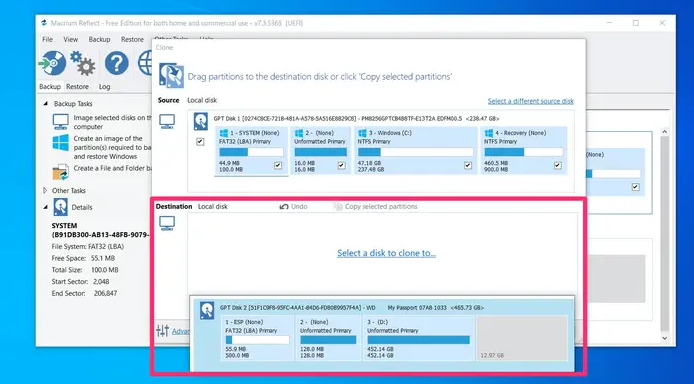
Task: Click Select a disk to clone to link
Action: (x=386, y=253)
